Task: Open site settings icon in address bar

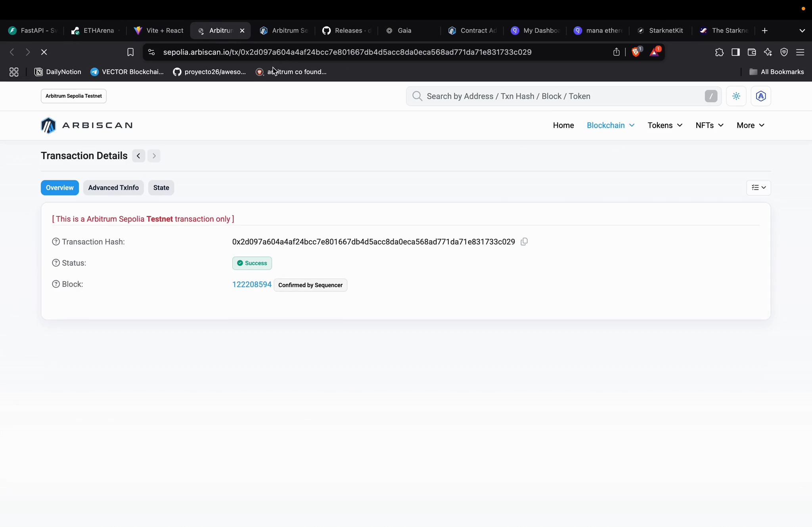Action: [151, 52]
